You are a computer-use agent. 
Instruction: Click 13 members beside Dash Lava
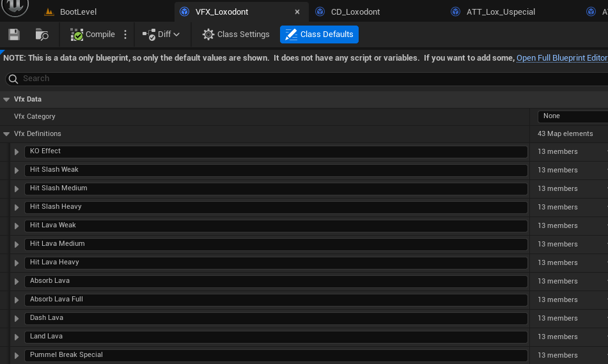click(557, 318)
